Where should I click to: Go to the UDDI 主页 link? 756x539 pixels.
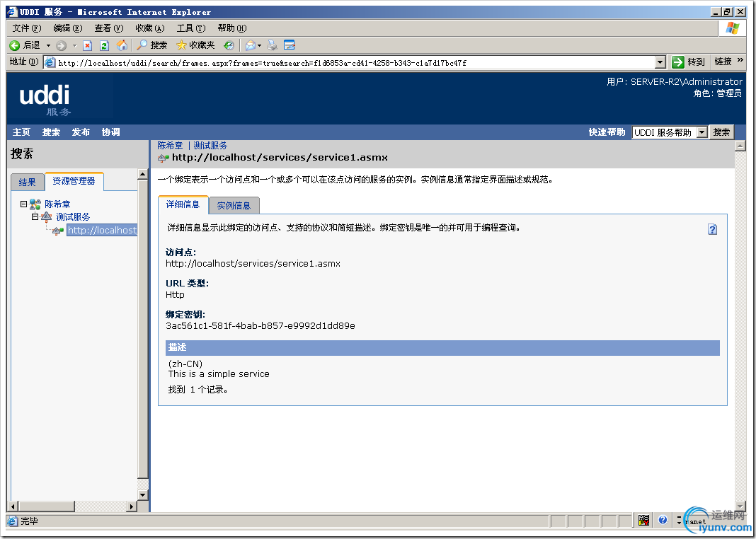(21, 132)
